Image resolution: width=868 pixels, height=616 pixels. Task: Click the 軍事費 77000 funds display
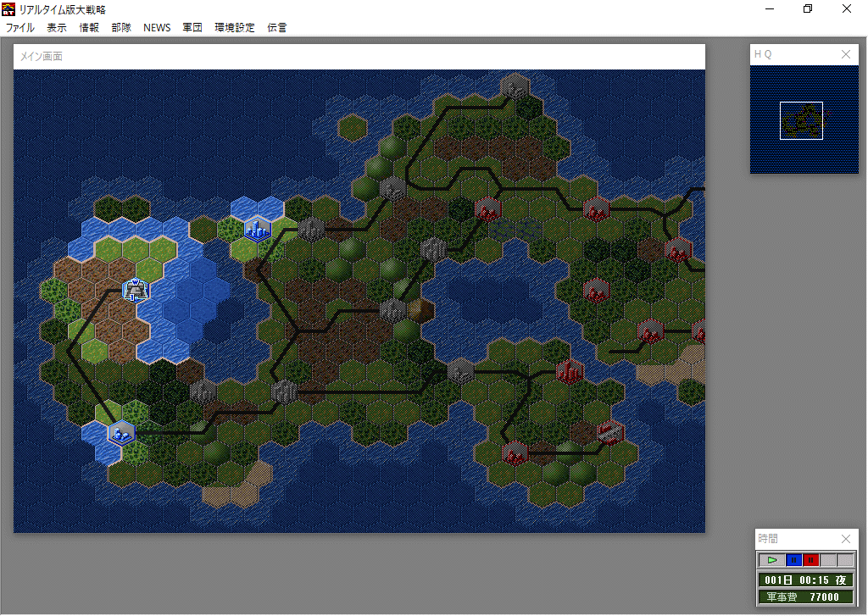805,597
